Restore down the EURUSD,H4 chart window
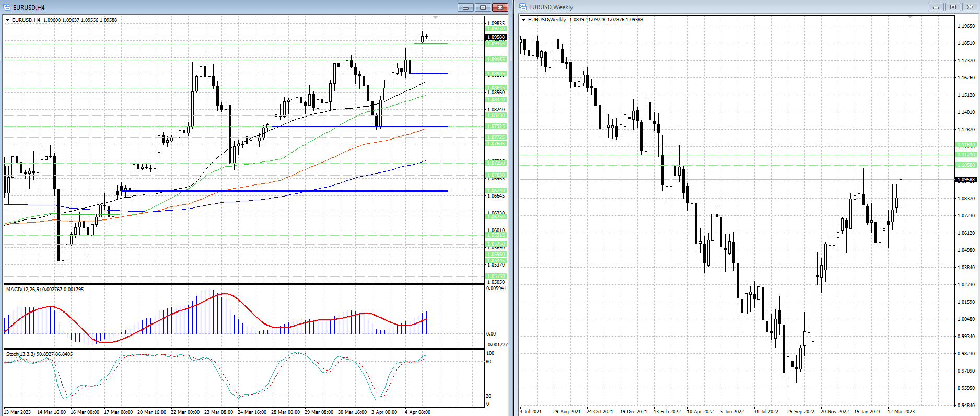Screen dimensions: 980x416 (483, 7)
